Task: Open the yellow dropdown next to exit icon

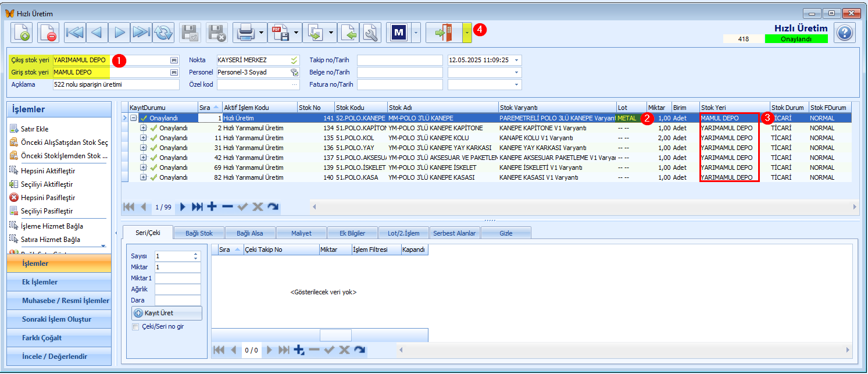Action: [467, 33]
